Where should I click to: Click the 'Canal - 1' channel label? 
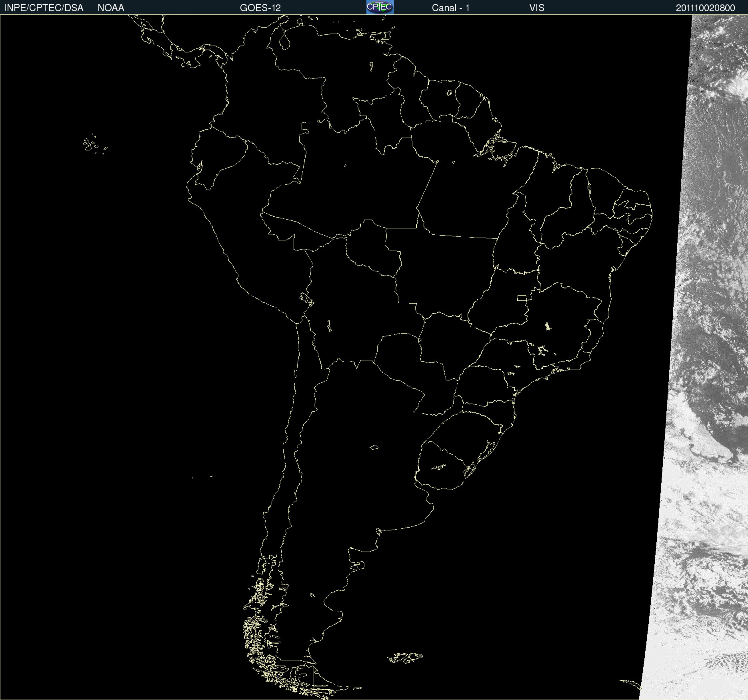click(450, 8)
